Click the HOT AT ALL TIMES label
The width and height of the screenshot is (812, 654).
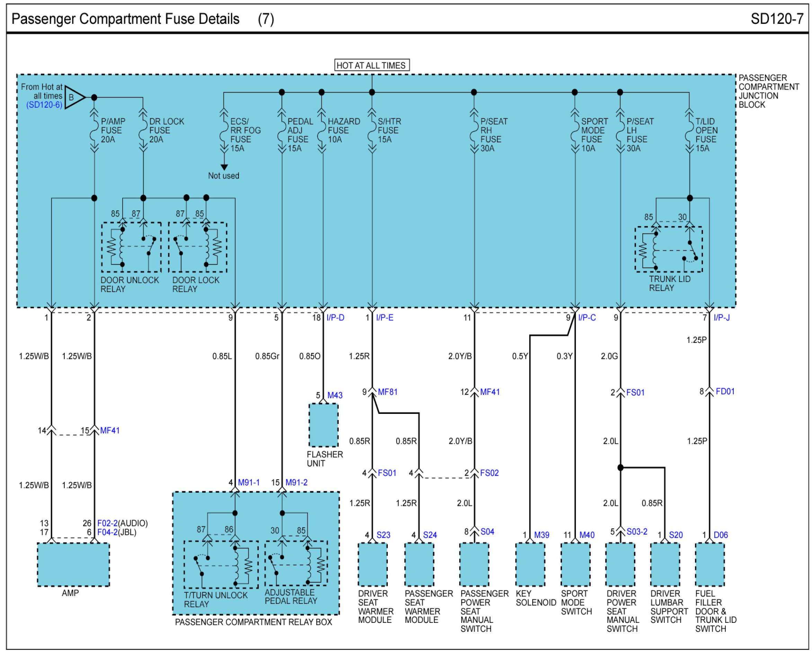click(372, 65)
